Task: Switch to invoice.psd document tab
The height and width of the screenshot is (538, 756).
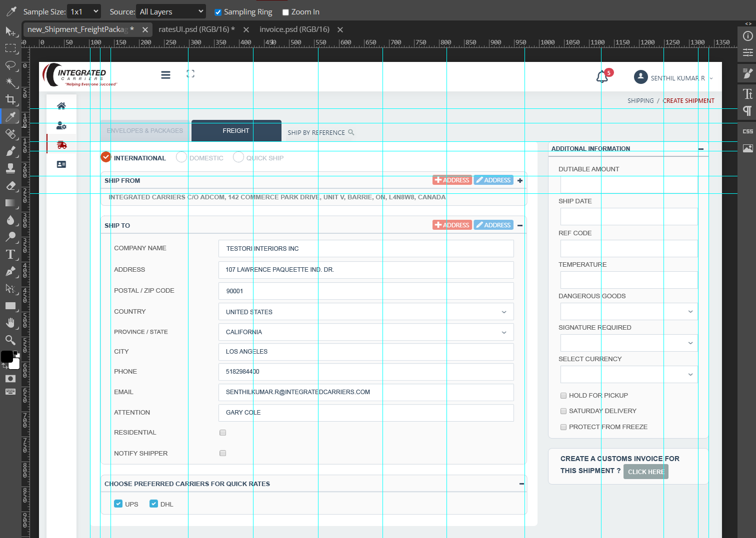Action: coord(294,29)
